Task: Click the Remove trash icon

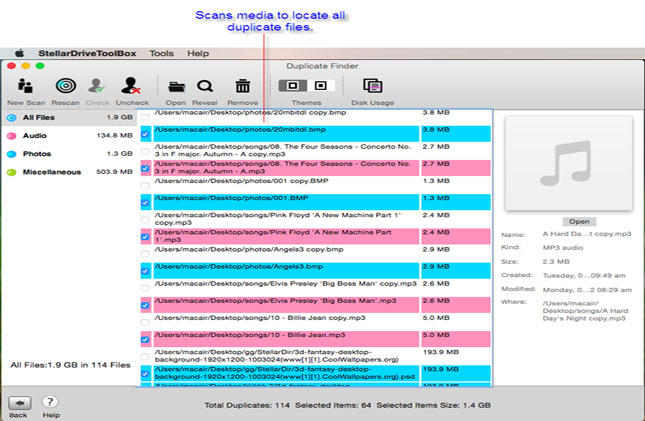Action: tap(242, 86)
